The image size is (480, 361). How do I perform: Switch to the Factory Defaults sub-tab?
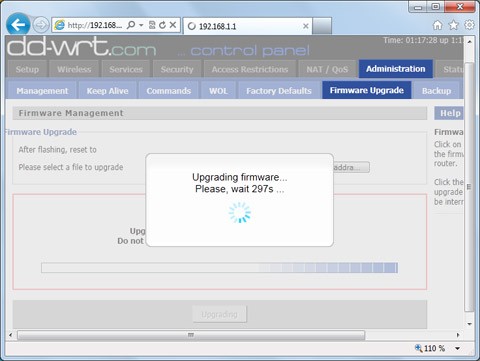(279, 91)
